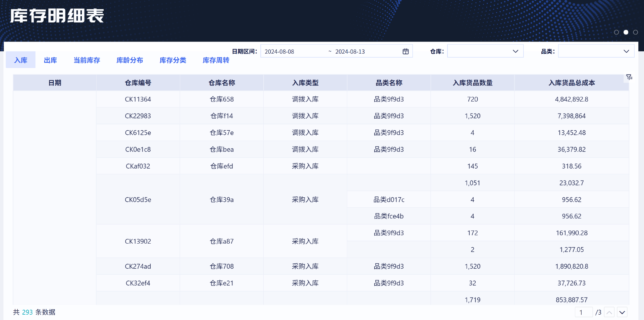Screen dimensions: 644x320
Task: Select the third carousel indicator dot
Action: point(635,32)
